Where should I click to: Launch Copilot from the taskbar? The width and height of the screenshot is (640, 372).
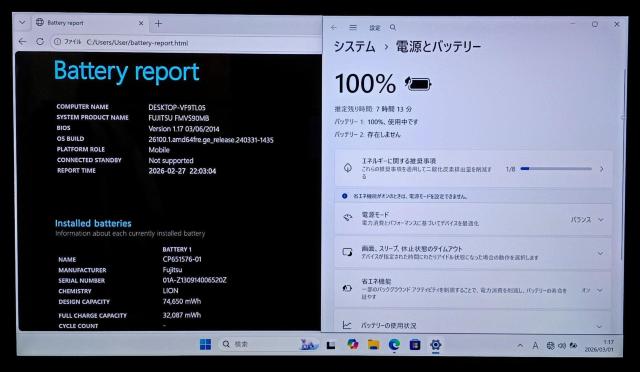[352, 344]
